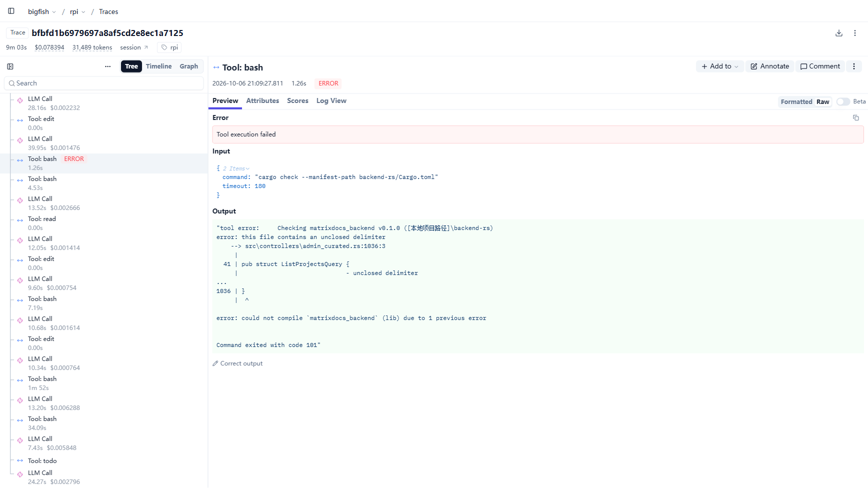Select the Tree view tab

[x=131, y=66]
